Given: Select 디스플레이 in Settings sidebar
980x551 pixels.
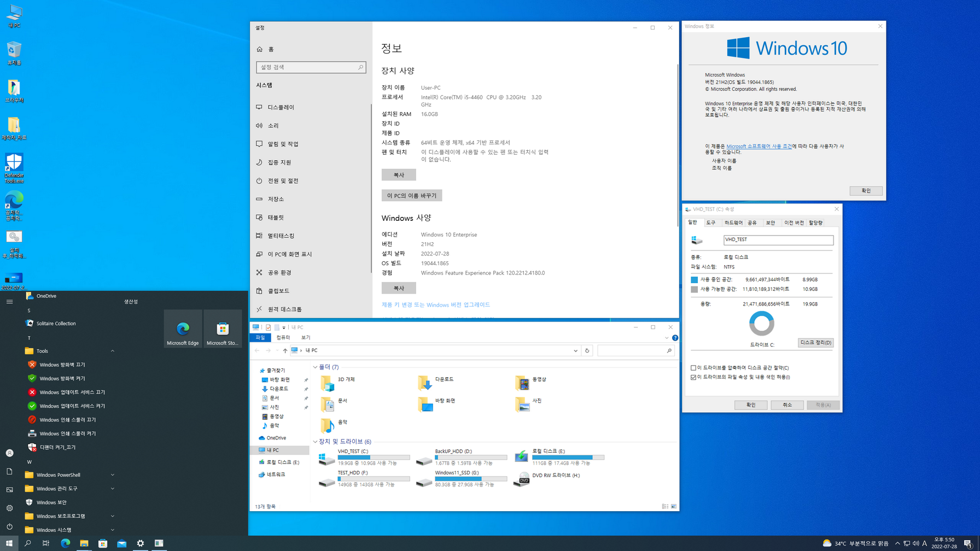Looking at the screenshot, I should tap(311, 107).
